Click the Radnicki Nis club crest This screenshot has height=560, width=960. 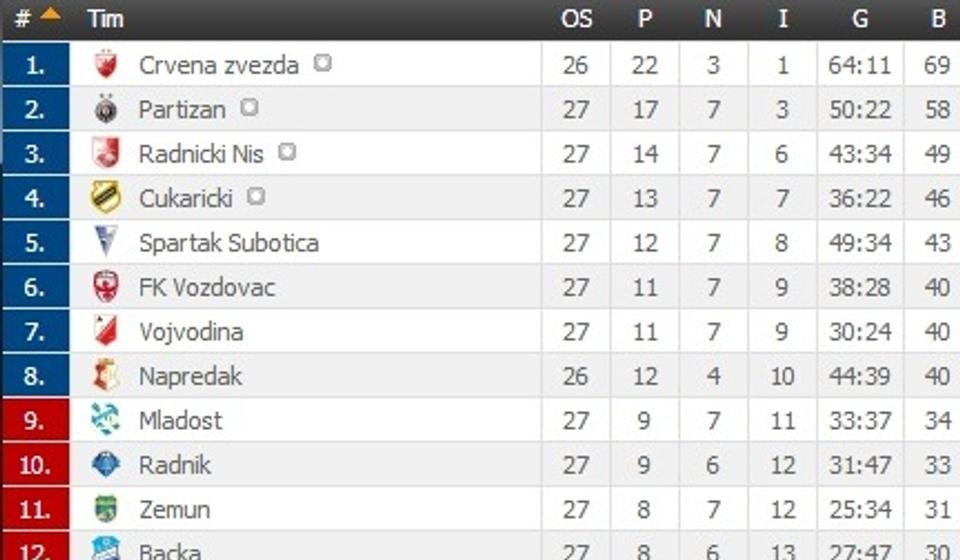pyautogui.click(x=105, y=153)
